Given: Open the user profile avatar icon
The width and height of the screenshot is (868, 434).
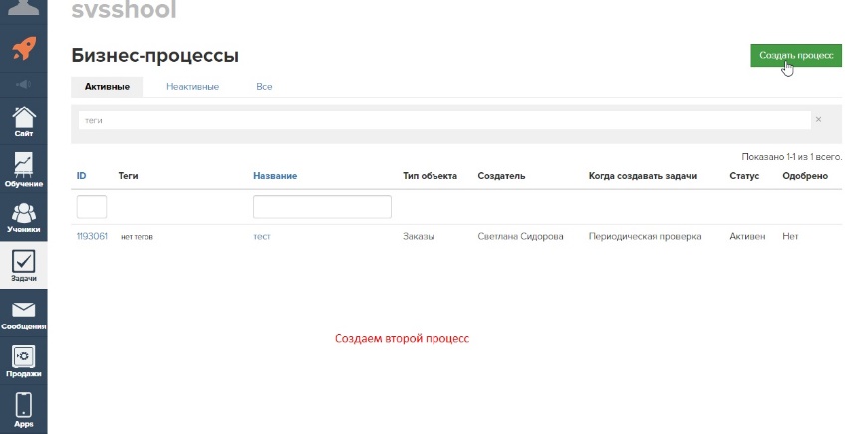Looking at the screenshot, I should [24, 9].
